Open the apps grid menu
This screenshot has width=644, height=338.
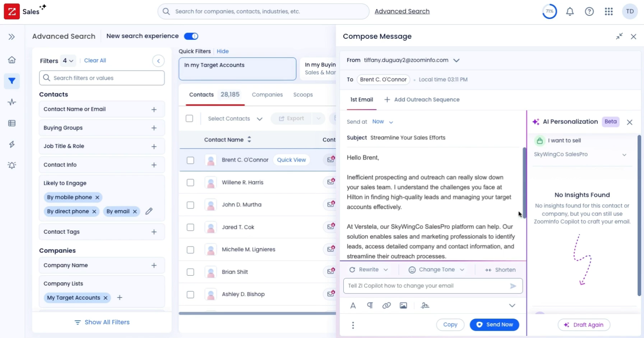click(x=609, y=11)
